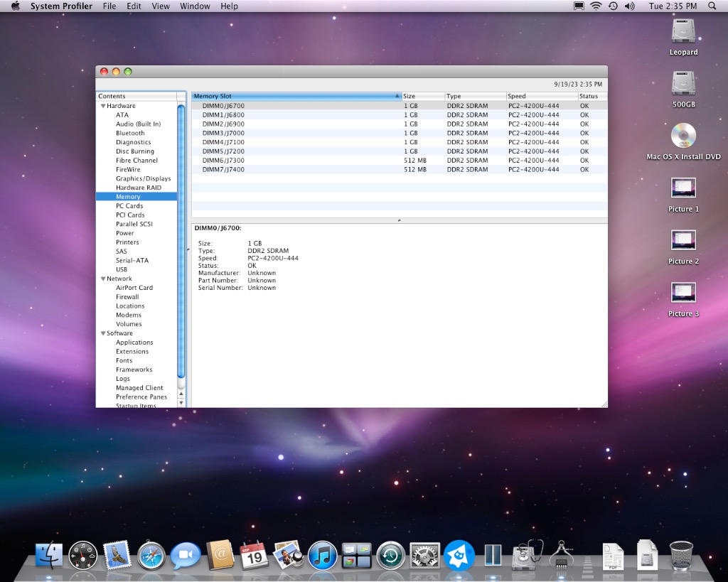The height and width of the screenshot is (582, 728).
Task: Select the DIMM3/J7000 memory row
Action: tap(400, 133)
